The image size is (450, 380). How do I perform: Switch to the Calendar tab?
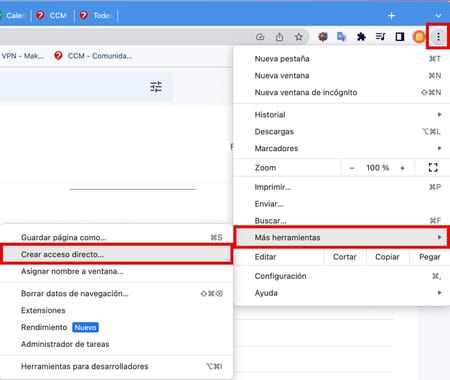click(x=13, y=15)
